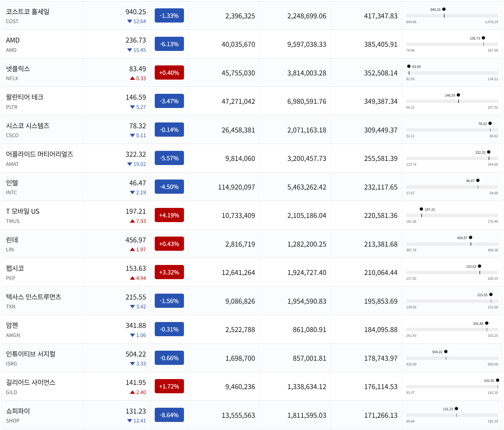The image size is (504, 430).
Task: Click the up arrow beside 2.40 for GILD
Action: pos(132,392)
